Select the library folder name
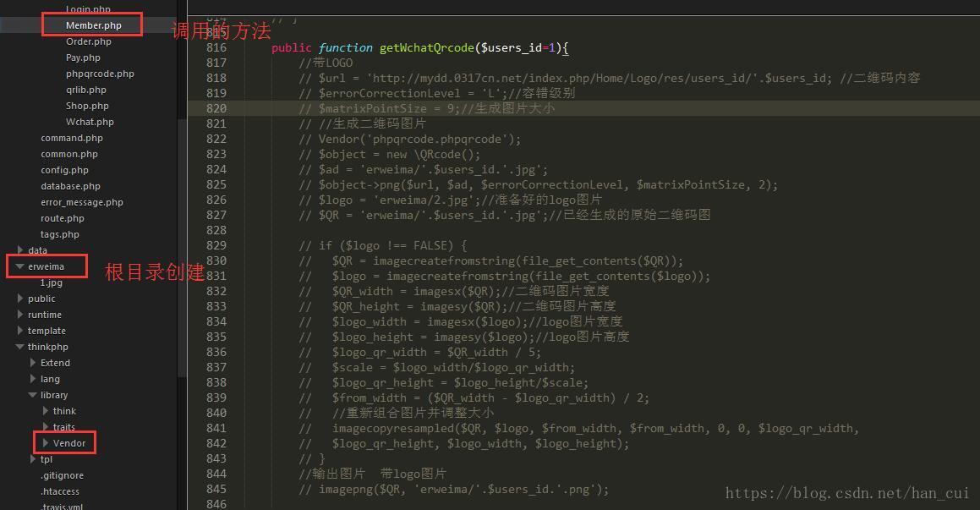This screenshot has width=980, height=510. (54, 395)
